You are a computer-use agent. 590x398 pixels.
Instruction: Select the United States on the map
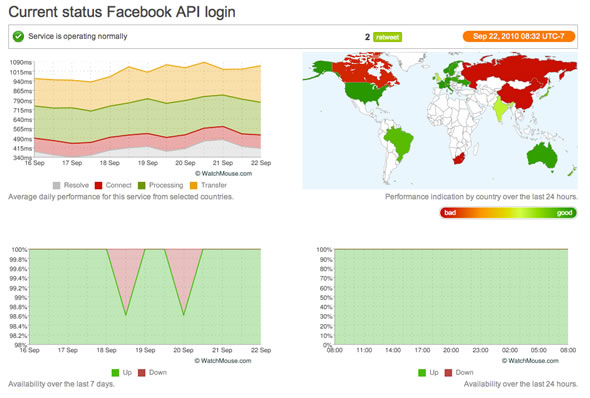pos(363,92)
